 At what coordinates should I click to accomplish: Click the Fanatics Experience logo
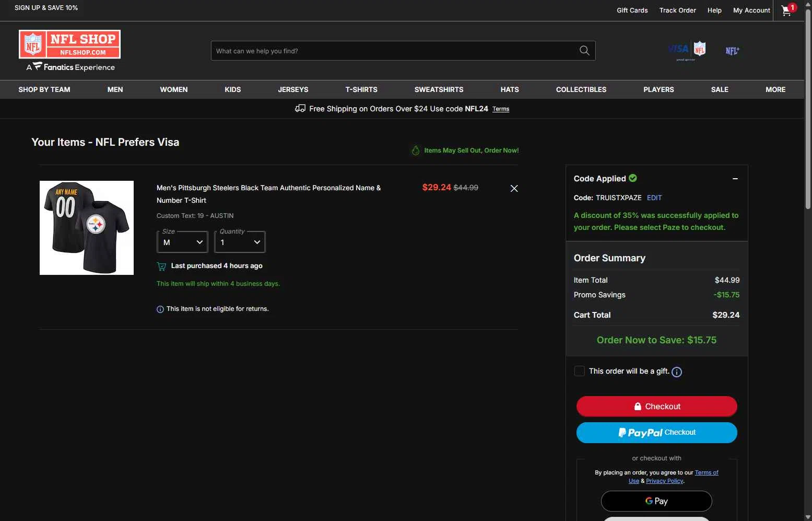pyautogui.click(x=70, y=67)
